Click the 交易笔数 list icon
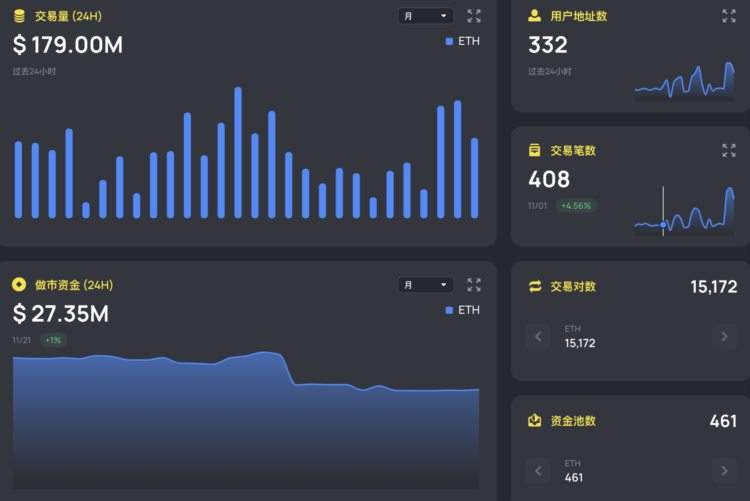 click(x=535, y=150)
